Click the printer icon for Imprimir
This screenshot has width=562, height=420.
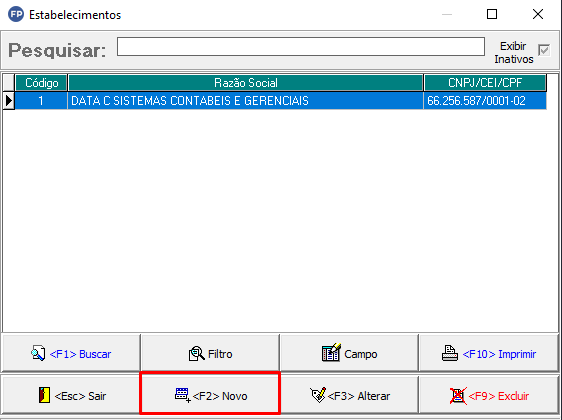[x=449, y=353]
